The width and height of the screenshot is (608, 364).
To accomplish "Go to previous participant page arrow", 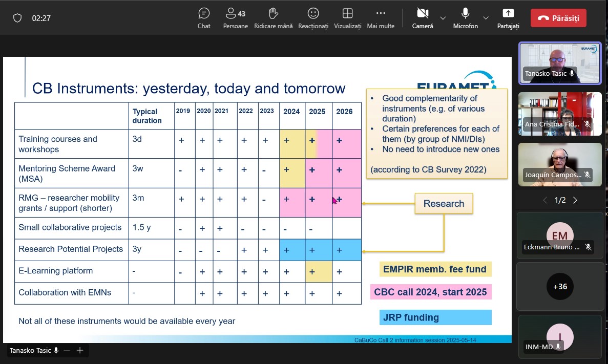I will tap(545, 200).
